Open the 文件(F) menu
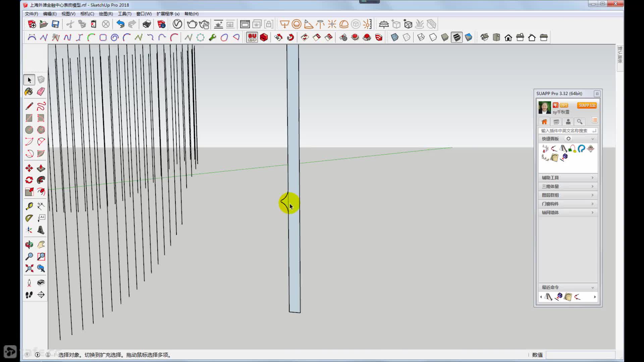Viewport: 644px width, 362px height. pyautogui.click(x=31, y=14)
